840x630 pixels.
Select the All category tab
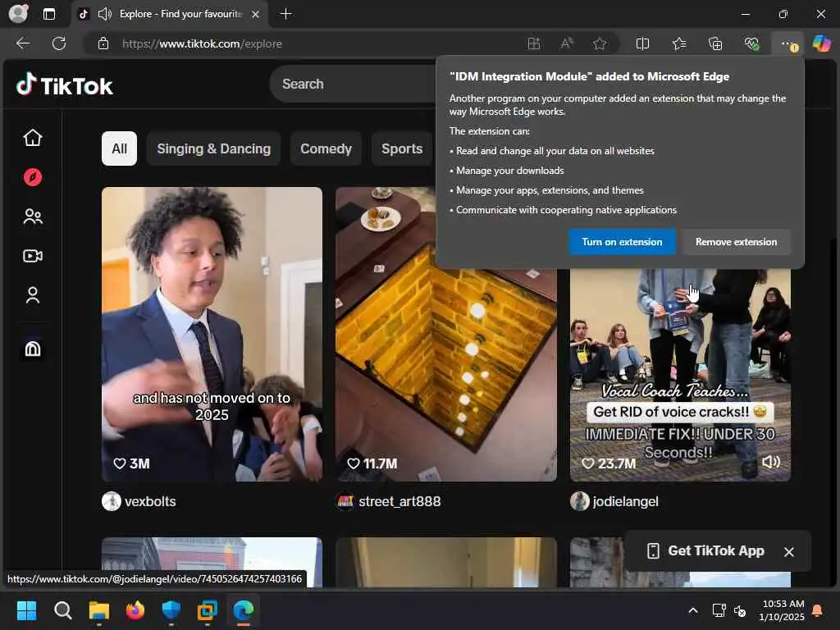click(x=120, y=148)
